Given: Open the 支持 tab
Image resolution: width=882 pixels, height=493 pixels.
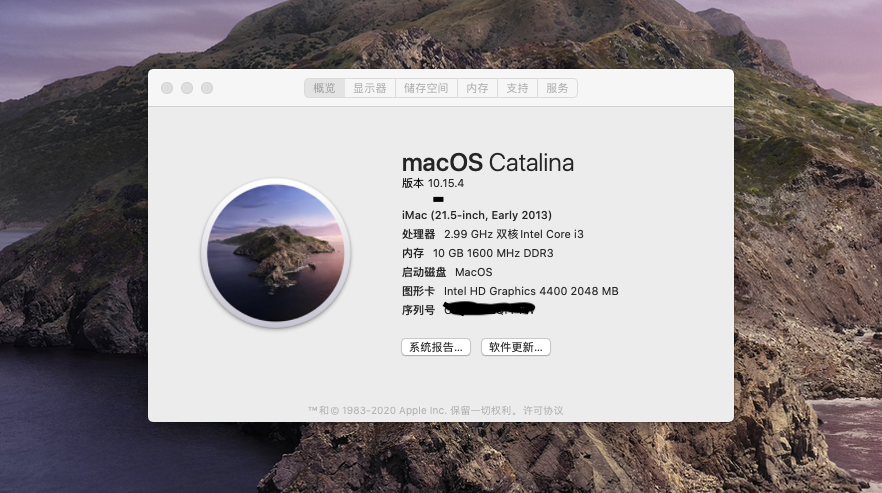Looking at the screenshot, I should tap(517, 88).
